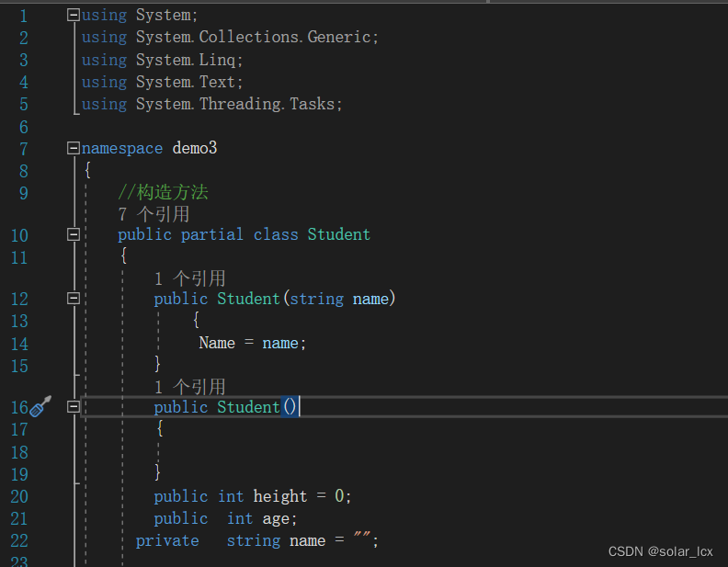Image resolution: width=728 pixels, height=567 pixels.
Task: Open the screwdriver quick actions icon
Action: point(40,406)
